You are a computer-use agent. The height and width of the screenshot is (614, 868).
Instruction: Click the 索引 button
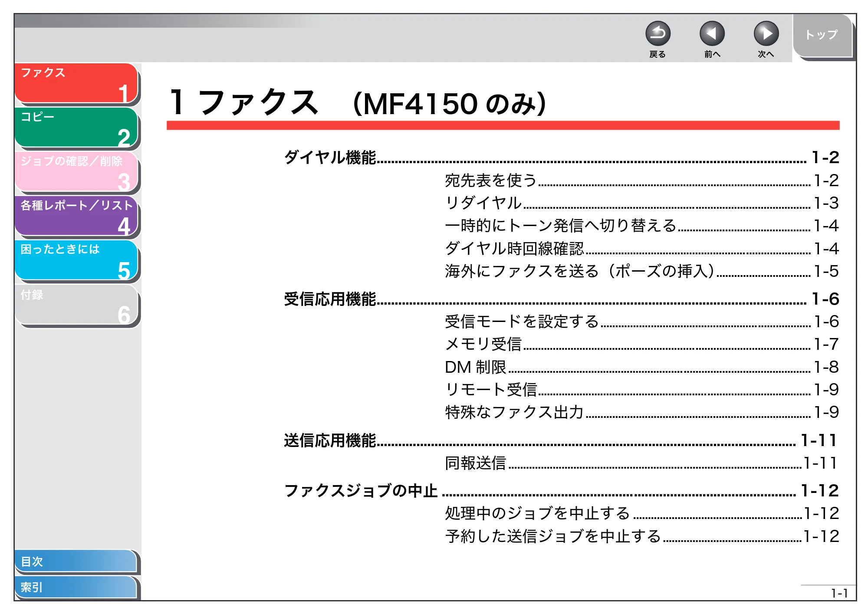[x=76, y=587]
